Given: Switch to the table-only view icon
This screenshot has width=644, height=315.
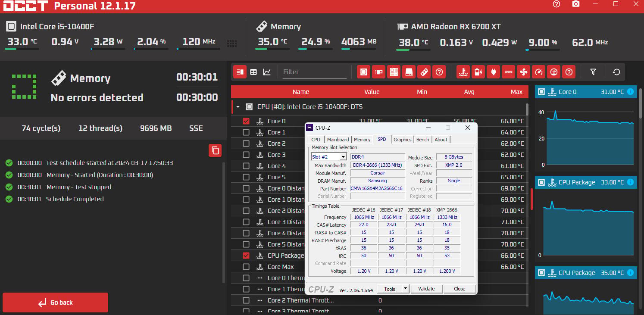Looking at the screenshot, I should pos(253,72).
